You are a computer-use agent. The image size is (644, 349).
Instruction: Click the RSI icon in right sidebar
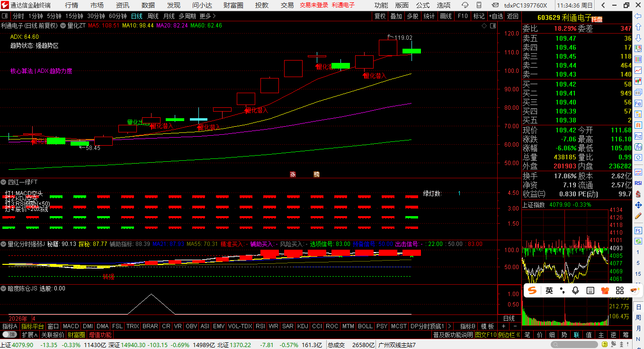pos(638,183)
